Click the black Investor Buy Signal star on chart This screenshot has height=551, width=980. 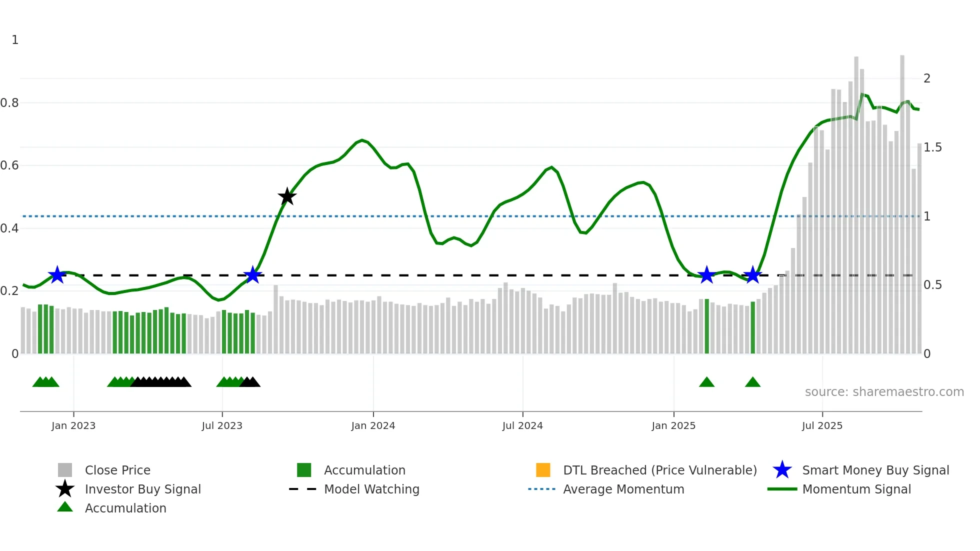[x=287, y=196]
